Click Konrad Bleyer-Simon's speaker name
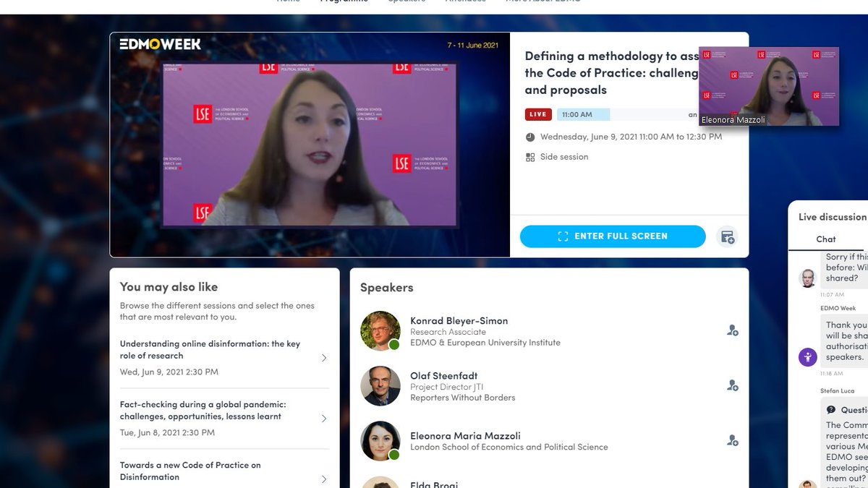 [457, 321]
